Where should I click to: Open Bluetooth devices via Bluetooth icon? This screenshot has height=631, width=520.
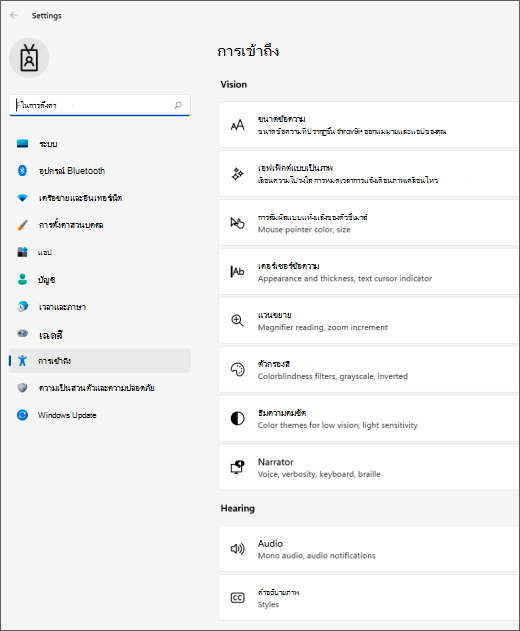(x=23, y=171)
